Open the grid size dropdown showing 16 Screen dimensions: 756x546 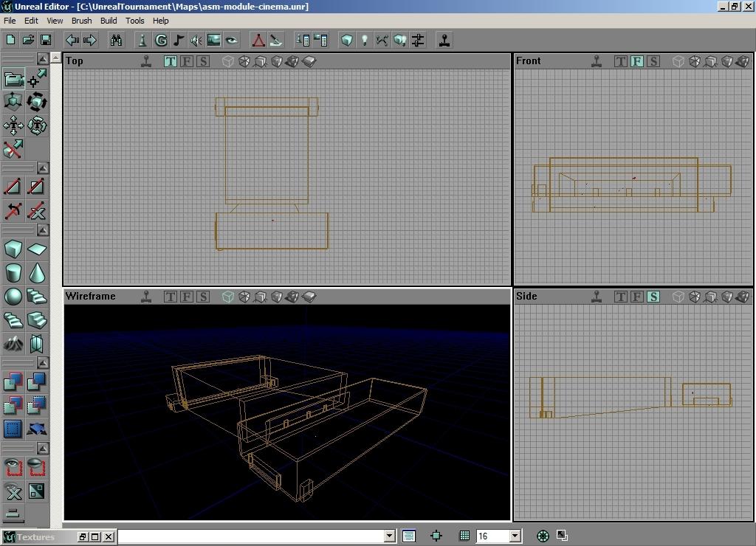click(515, 536)
